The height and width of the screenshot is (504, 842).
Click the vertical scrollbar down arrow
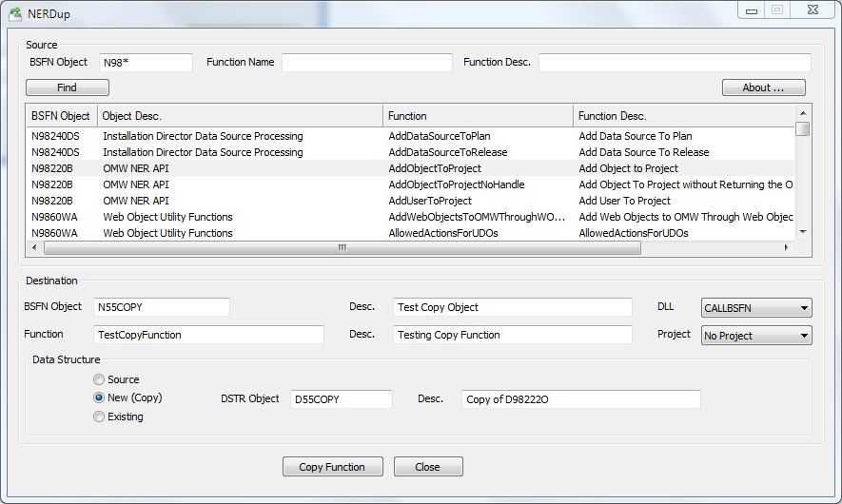point(803,231)
